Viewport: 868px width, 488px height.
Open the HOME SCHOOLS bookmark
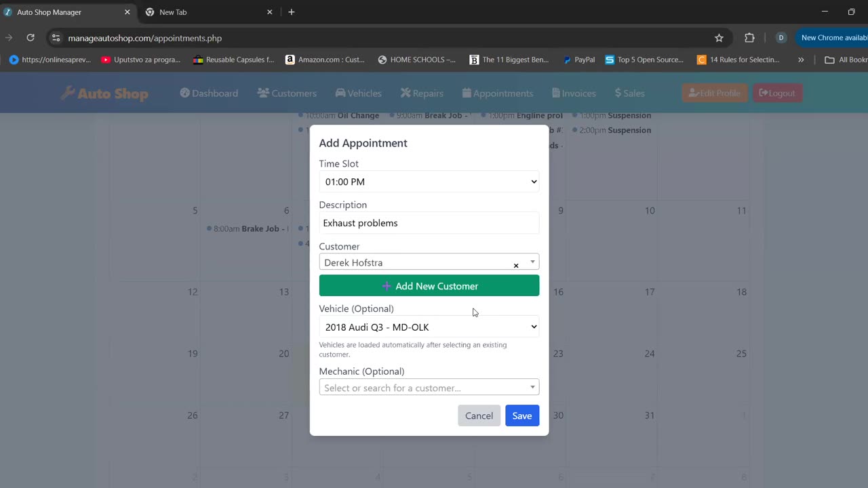pos(416,60)
